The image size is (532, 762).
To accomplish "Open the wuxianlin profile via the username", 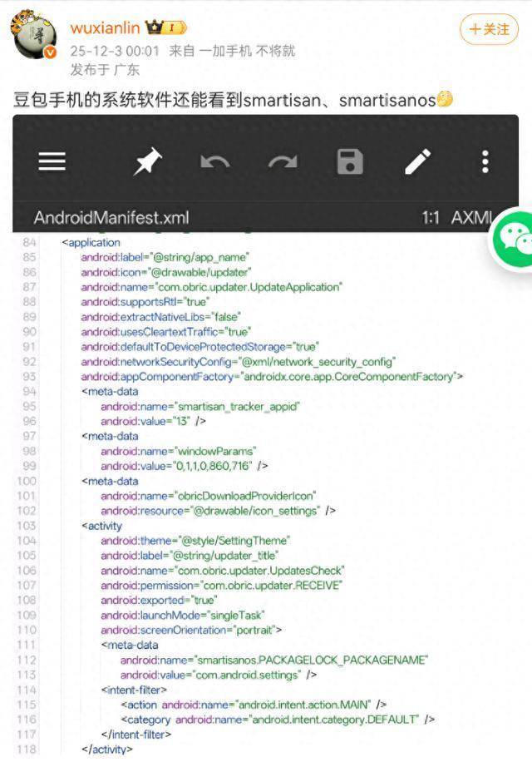I will point(106,28).
